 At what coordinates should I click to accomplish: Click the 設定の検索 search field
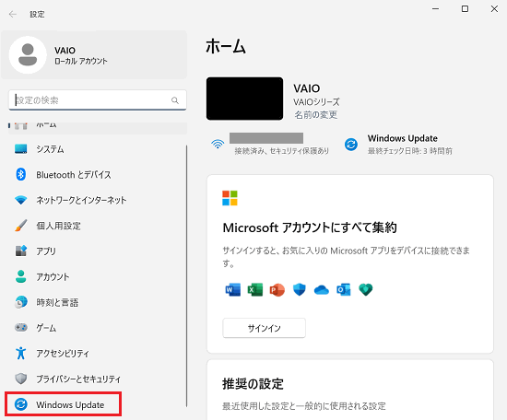[x=98, y=100]
